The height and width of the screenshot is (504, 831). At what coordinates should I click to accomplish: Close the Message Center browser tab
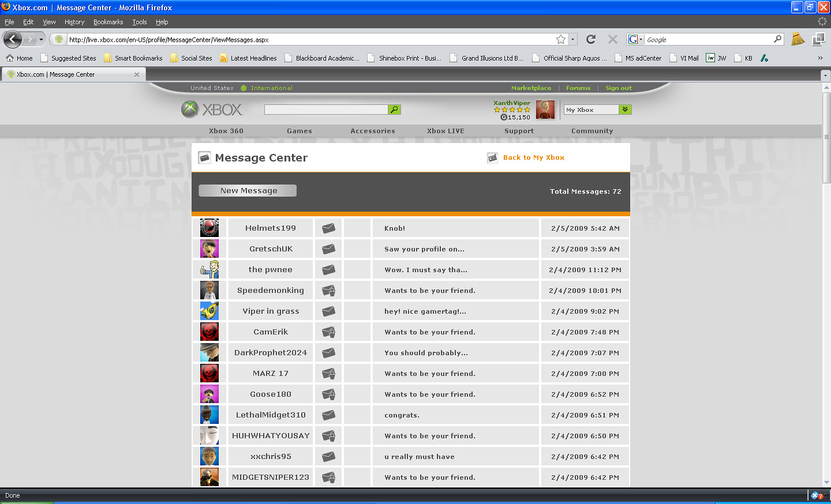pos(137,74)
